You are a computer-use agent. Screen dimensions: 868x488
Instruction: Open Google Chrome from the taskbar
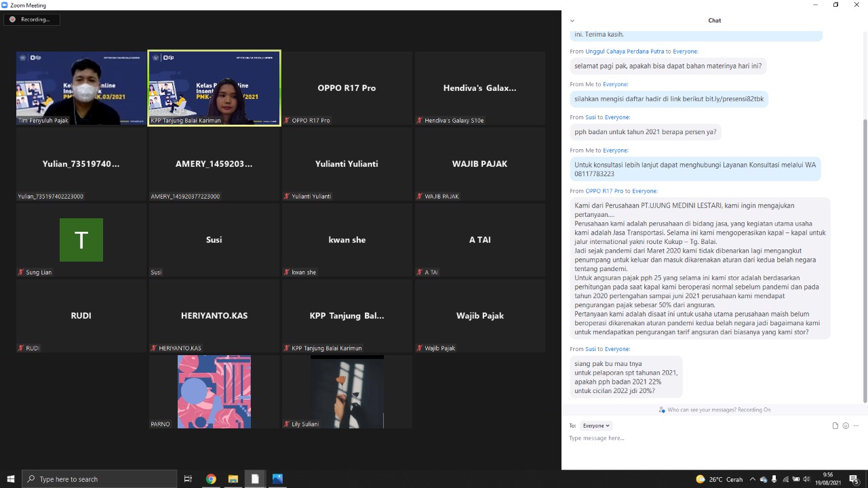(x=211, y=479)
